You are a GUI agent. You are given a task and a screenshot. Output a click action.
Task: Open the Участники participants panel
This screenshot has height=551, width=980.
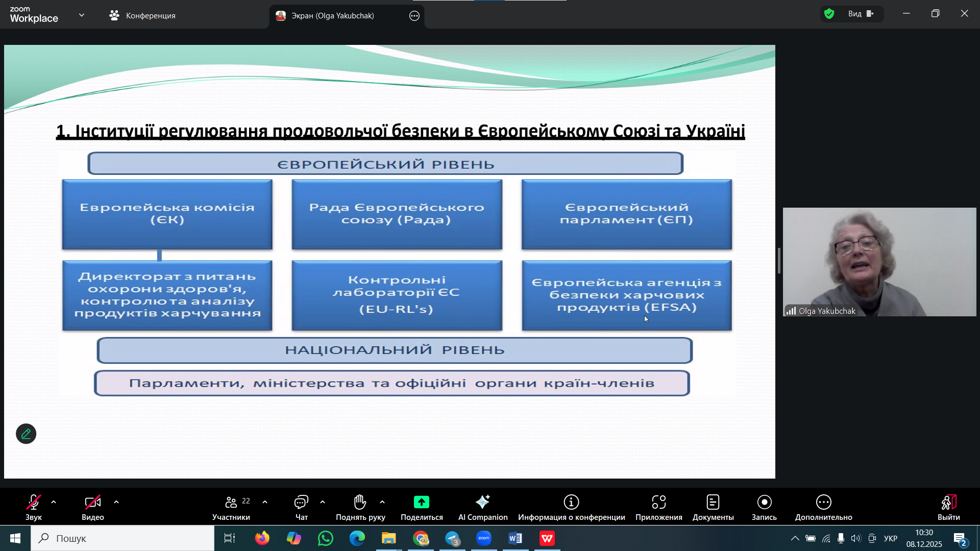(231, 507)
